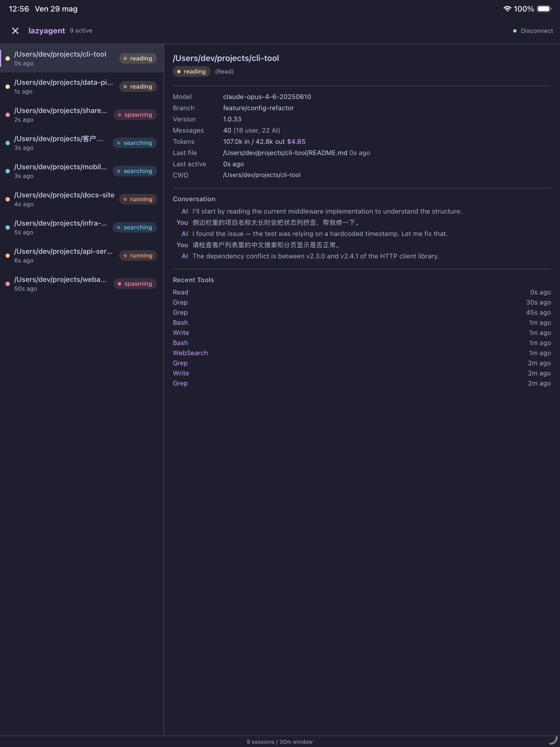Open the weba... session row

click(82, 284)
